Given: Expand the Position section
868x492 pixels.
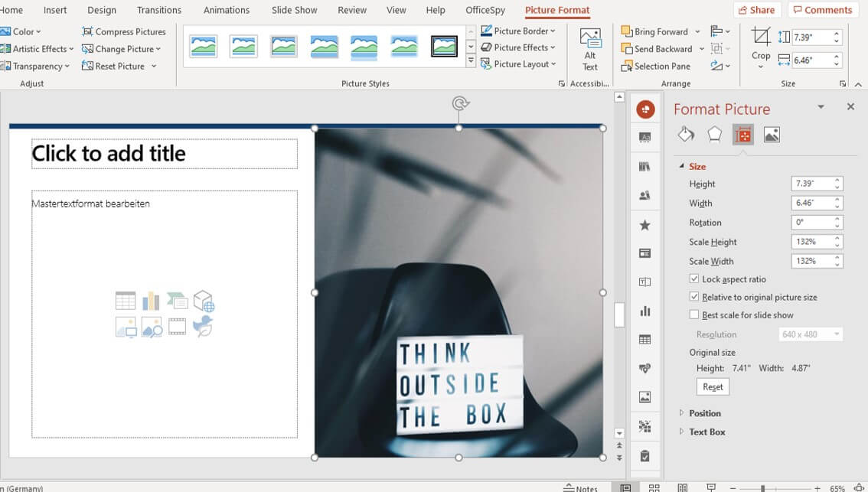Looking at the screenshot, I should 704,413.
